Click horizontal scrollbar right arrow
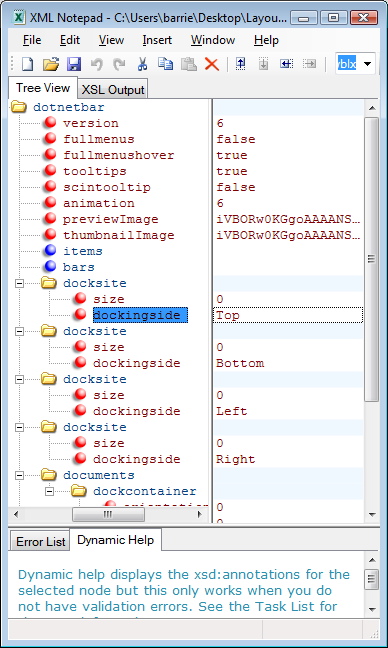Screen dimensions: 388x648 pyautogui.click(x=200, y=515)
